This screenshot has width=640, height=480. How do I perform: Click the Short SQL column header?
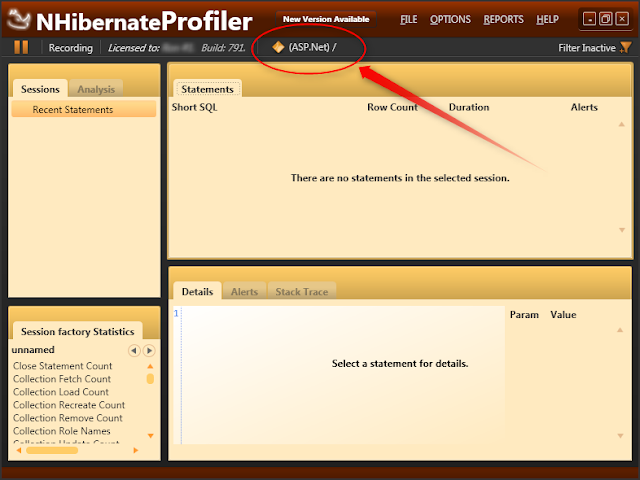tap(194, 107)
